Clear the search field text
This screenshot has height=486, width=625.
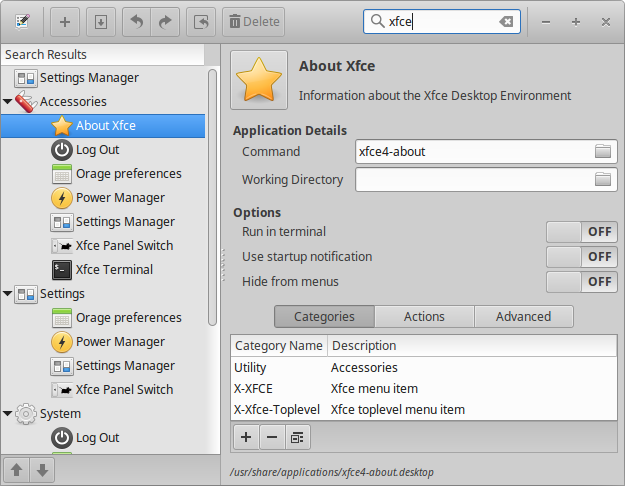[x=506, y=21]
